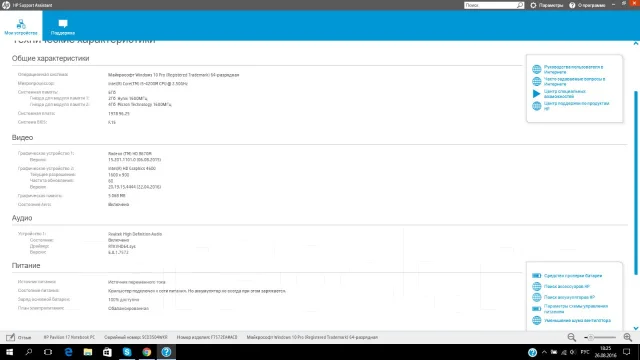
Task: Open battery check tool link
Action: (x=573, y=276)
